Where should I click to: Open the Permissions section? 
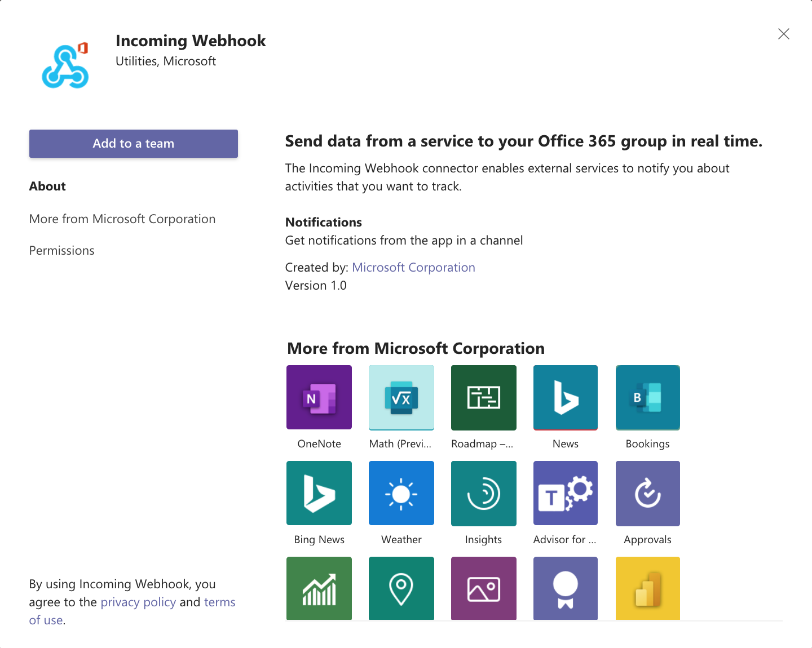[x=62, y=251]
